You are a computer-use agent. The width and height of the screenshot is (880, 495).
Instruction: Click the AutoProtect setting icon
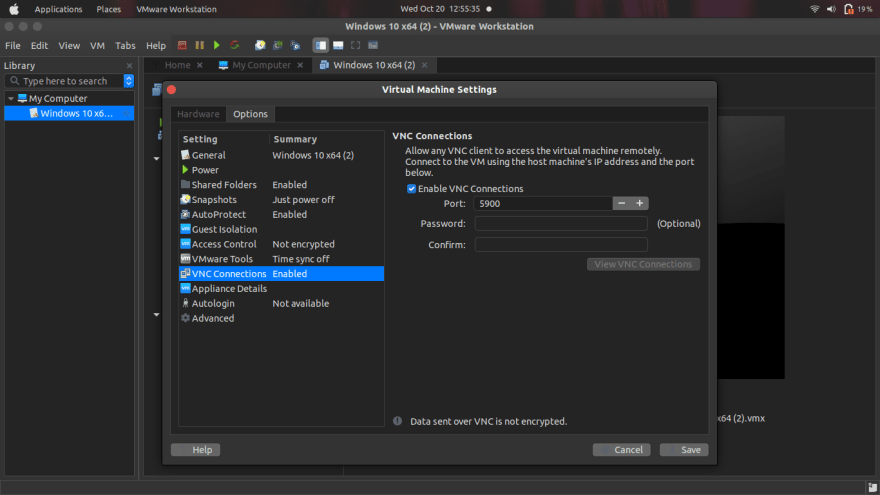(x=185, y=214)
